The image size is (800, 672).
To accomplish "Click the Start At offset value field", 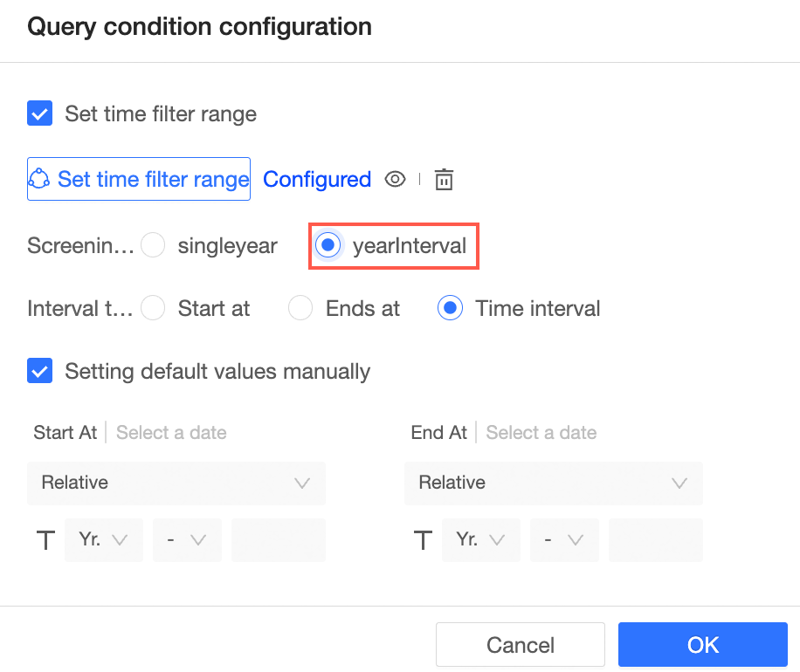I will tap(279, 540).
